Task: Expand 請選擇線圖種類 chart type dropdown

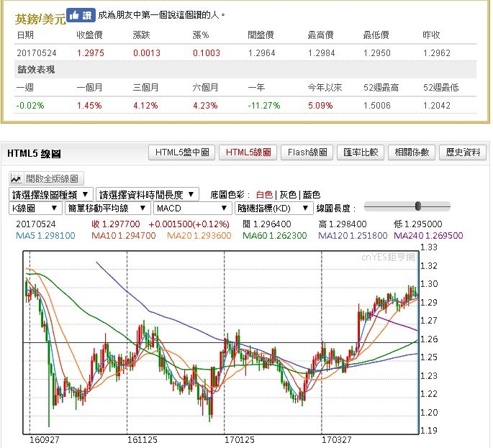Action: point(51,195)
